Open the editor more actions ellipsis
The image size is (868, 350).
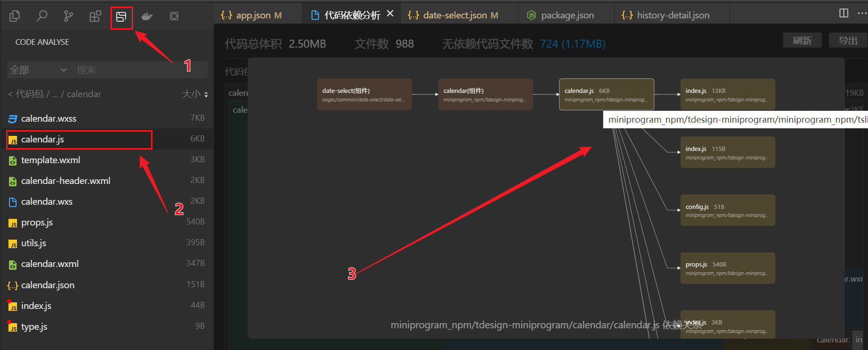coord(861,13)
